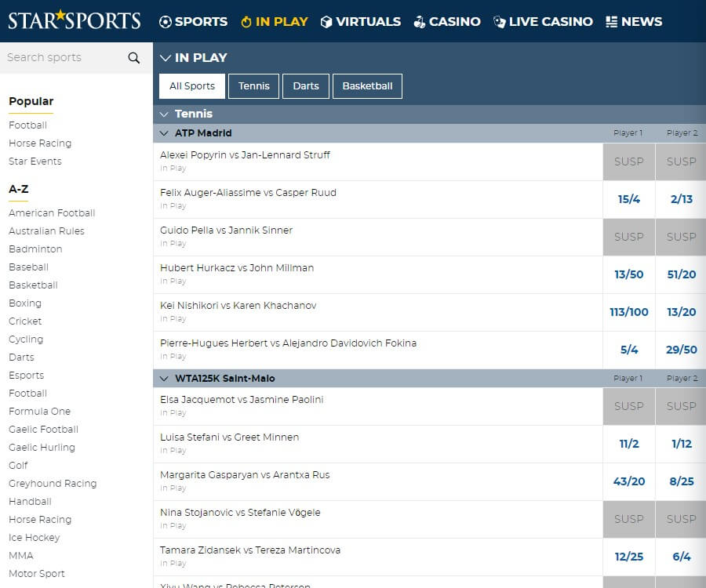
Task: Open American Football in A-Z list
Action: [52, 212]
